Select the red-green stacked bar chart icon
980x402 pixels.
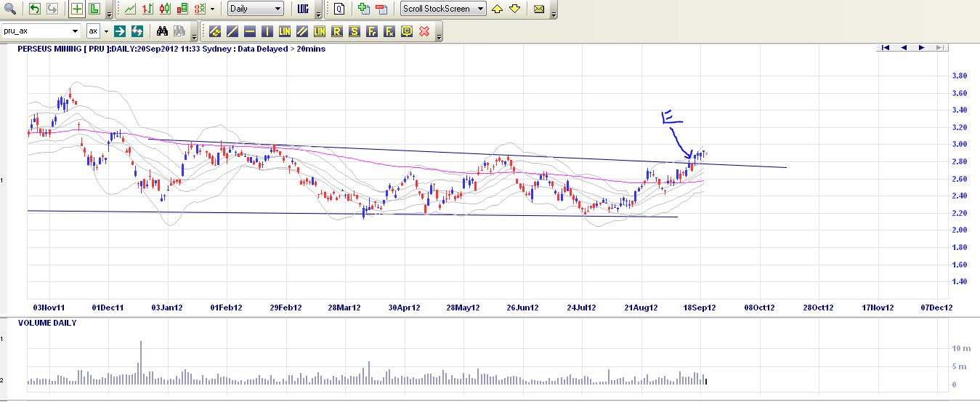[x=182, y=9]
